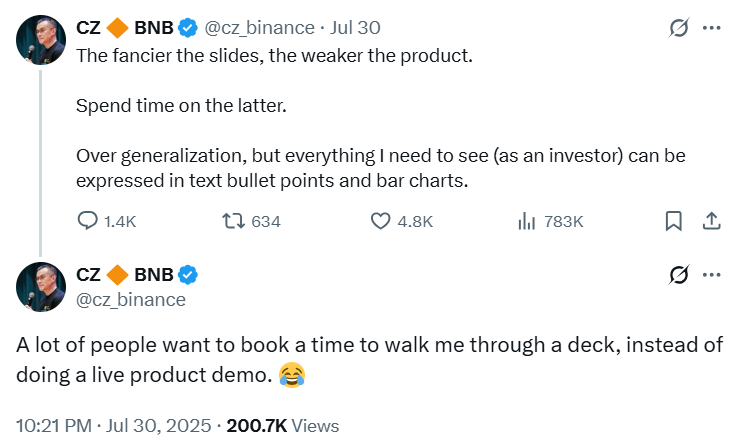Click the Grok icon on second tweet
This screenshot has height=440, width=739.
tap(677, 275)
